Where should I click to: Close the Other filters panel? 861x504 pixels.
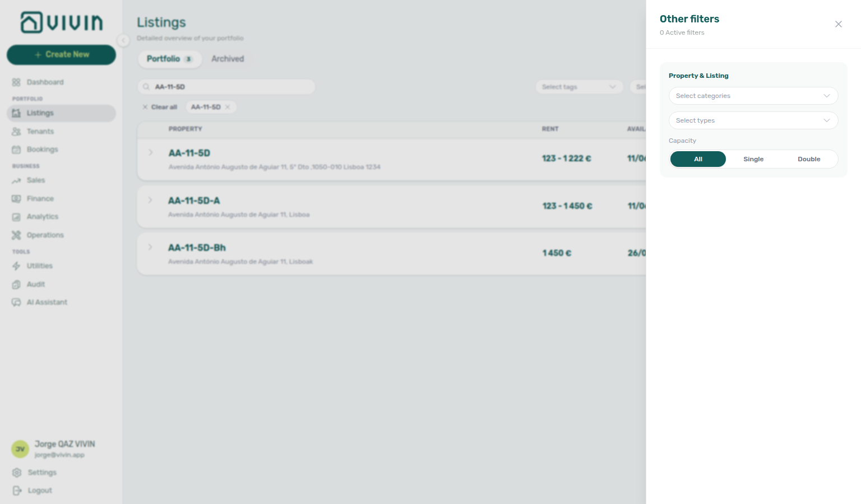pyautogui.click(x=839, y=24)
